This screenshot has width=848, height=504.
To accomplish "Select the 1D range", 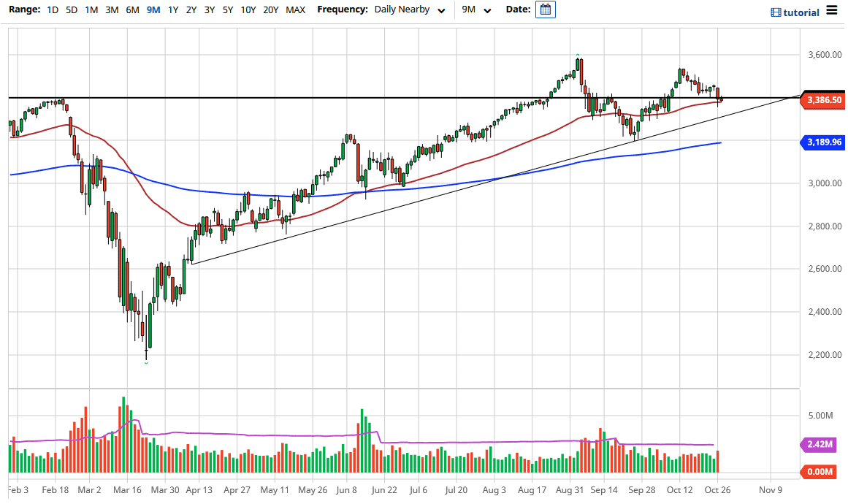I will pos(52,10).
